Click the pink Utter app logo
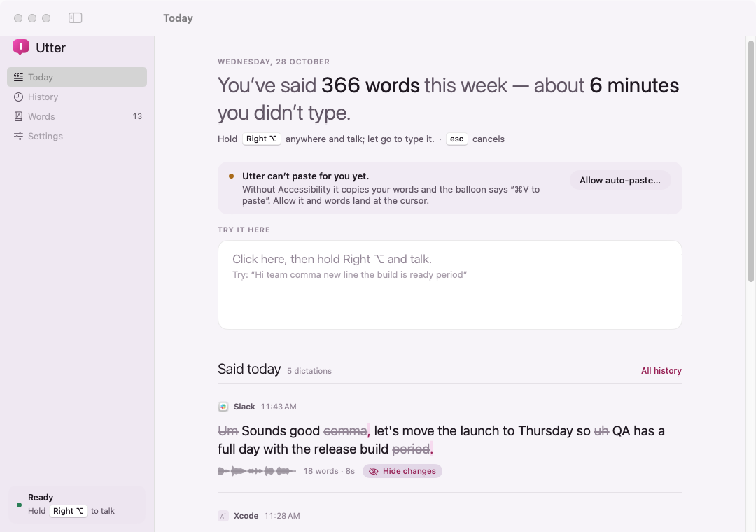Image resolution: width=756 pixels, height=532 pixels. [x=21, y=48]
